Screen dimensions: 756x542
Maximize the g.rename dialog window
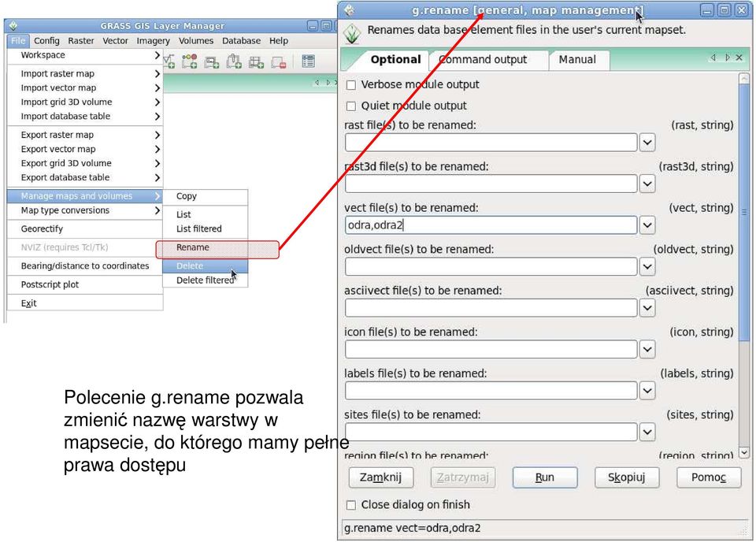coord(724,10)
